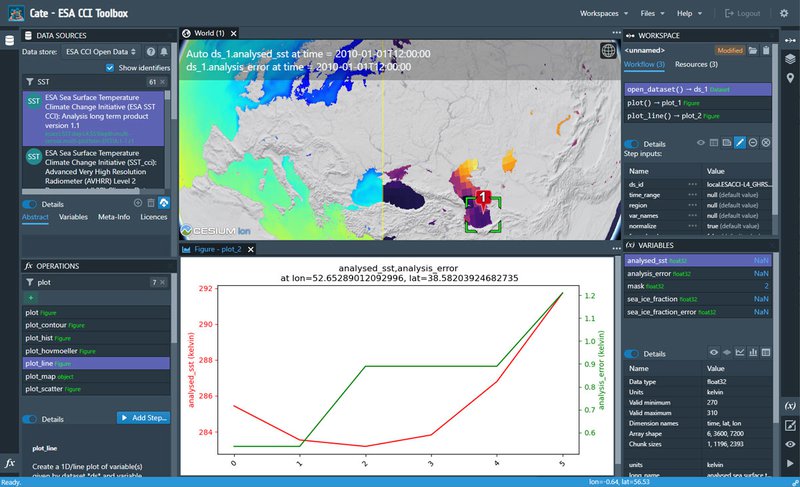
Task: Open the Layers panel from the right sidebar
Action: [x=790, y=59]
